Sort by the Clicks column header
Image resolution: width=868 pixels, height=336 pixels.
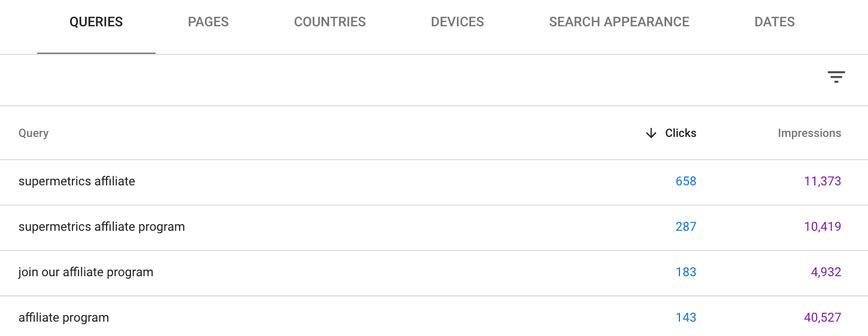(x=681, y=133)
